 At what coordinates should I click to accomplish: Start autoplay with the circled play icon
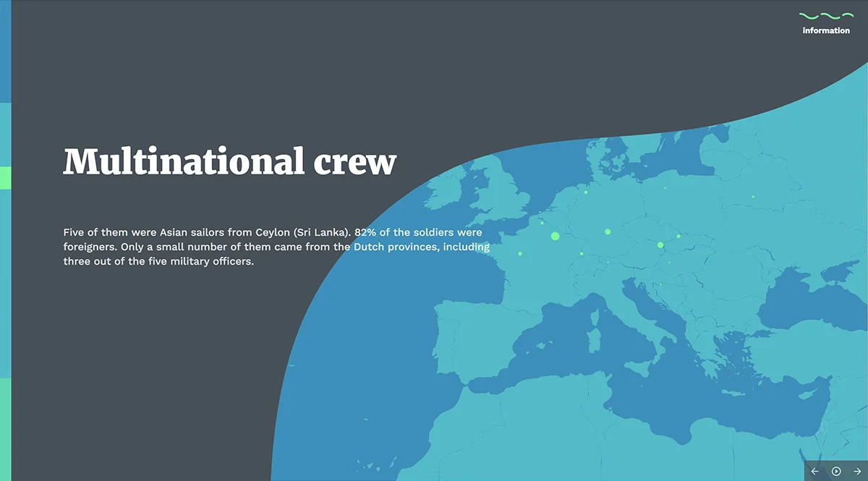(836, 472)
